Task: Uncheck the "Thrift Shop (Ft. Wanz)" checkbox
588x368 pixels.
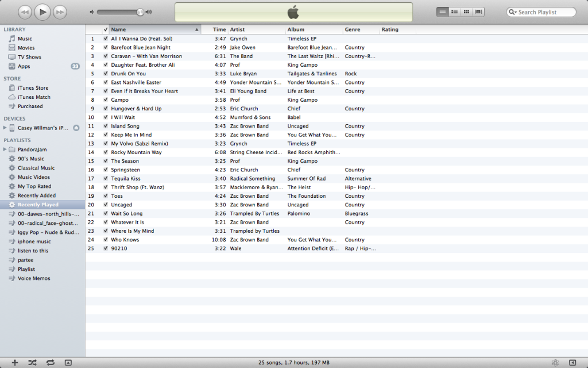Action: pyautogui.click(x=106, y=187)
